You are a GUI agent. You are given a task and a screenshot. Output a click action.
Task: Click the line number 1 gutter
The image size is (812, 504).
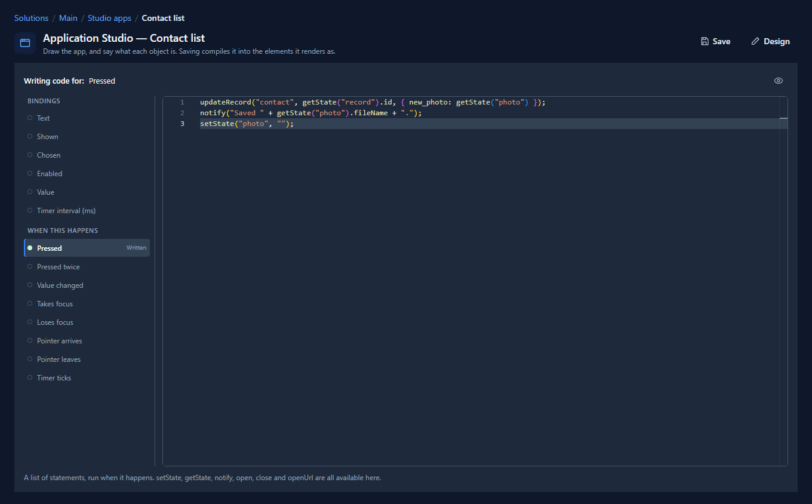click(x=182, y=102)
